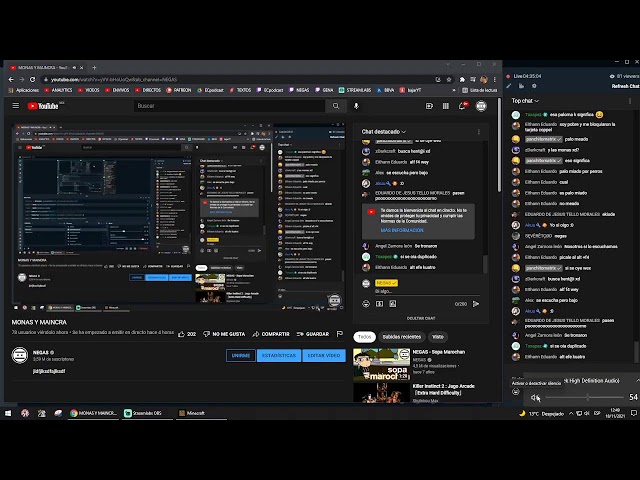Click Refresh Chat in the Streamlabs window
Screen dimensions: 640x480
pyautogui.click(x=626, y=86)
